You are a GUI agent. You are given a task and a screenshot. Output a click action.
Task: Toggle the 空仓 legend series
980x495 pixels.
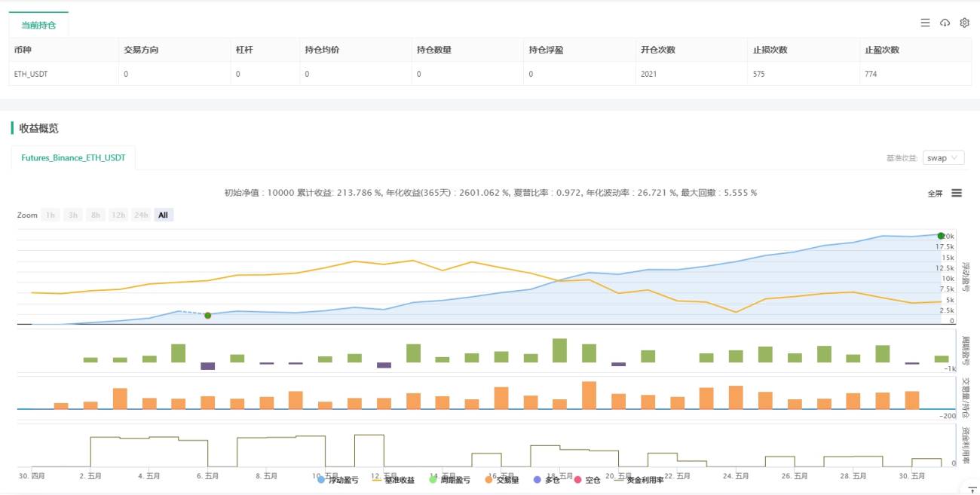pos(587,479)
